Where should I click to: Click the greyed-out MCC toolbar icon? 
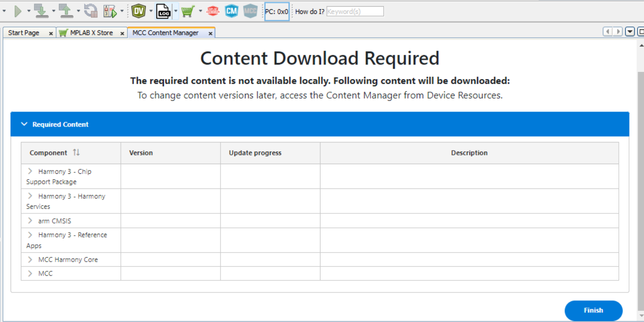pos(250,11)
